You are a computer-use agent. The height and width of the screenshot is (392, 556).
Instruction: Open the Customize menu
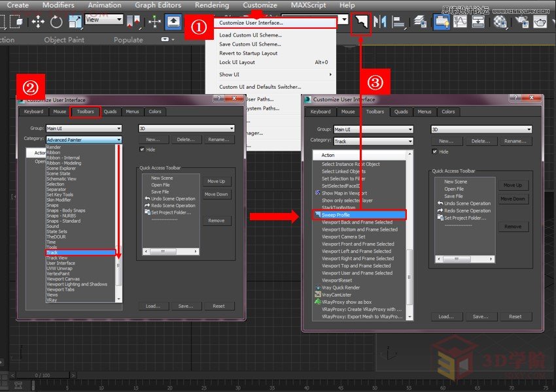(x=260, y=5)
